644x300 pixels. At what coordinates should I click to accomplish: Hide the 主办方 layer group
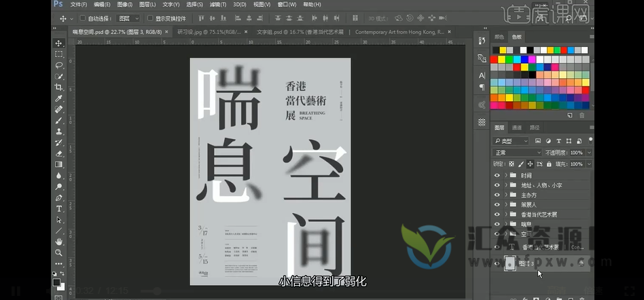pyautogui.click(x=497, y=195)
